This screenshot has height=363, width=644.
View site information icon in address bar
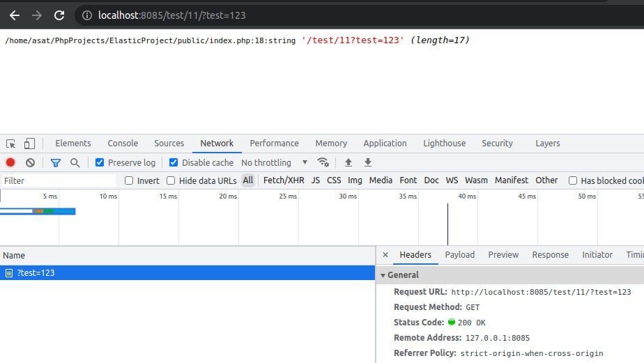point(86,15)
